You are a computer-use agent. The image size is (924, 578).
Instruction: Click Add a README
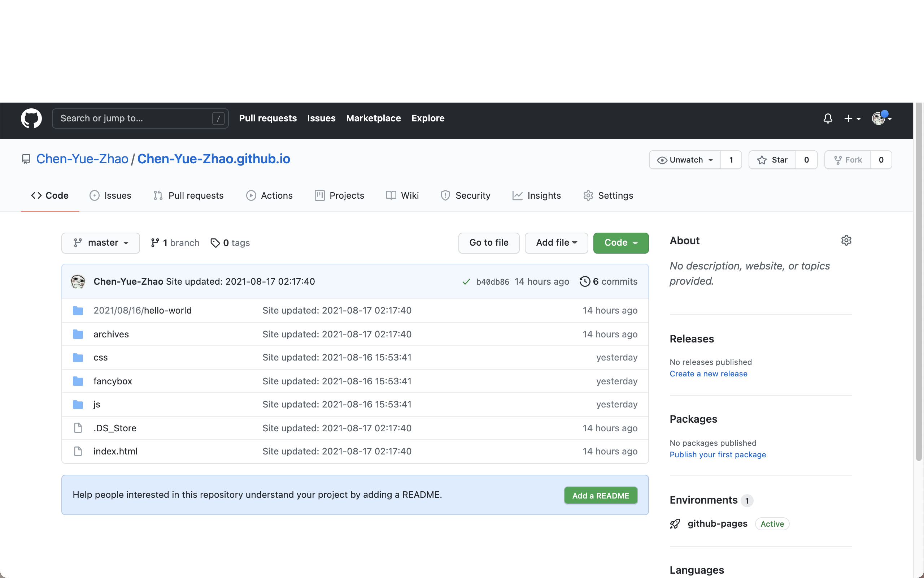(601, 495)
